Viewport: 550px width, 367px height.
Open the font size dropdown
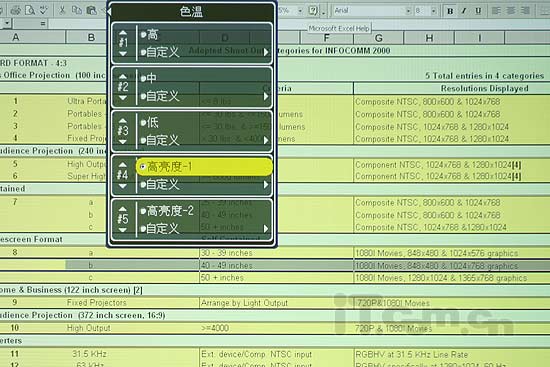pyautogui.click(x=434, y=11)
